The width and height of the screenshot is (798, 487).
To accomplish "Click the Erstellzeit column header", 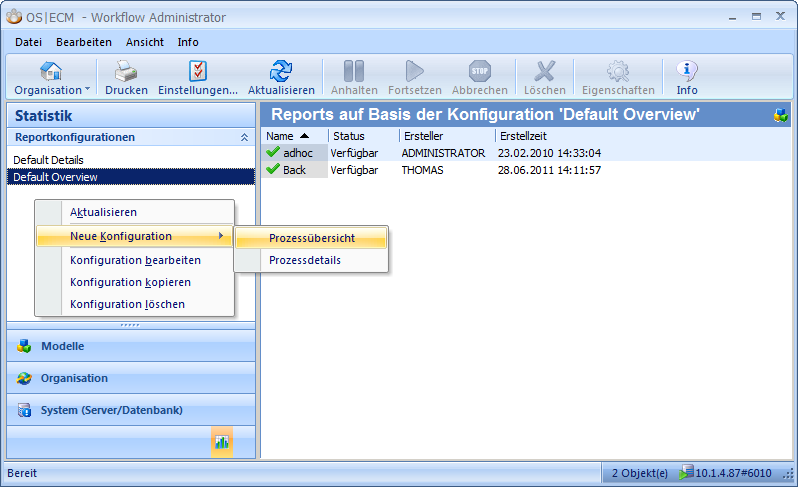I will [523, 136].
